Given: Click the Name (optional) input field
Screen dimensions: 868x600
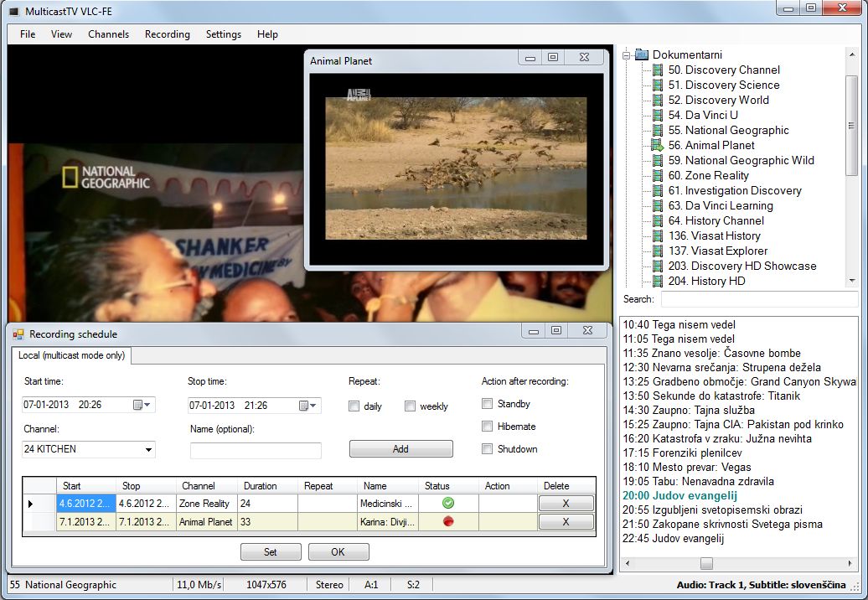Looking at the screenshot, I should (x=256, y=451).
